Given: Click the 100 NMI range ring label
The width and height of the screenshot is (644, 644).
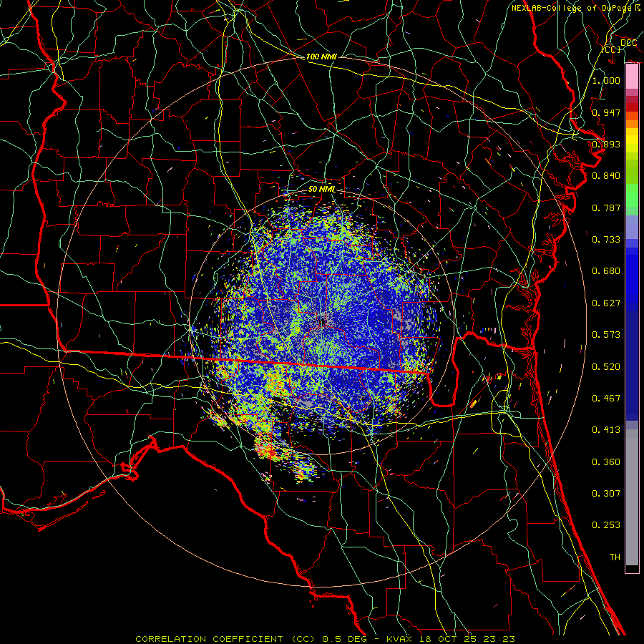Looking at the screenshot, I should pyautogui.click(x=321, y=57).
